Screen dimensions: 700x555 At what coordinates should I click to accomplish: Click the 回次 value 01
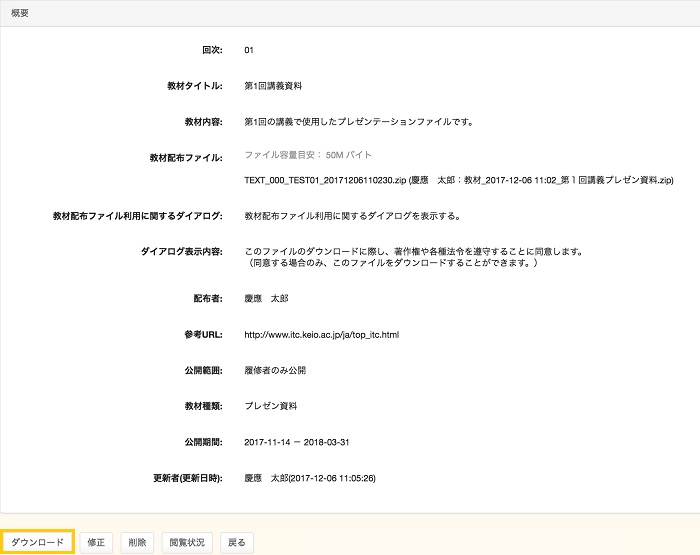click(x=249, y=49)
